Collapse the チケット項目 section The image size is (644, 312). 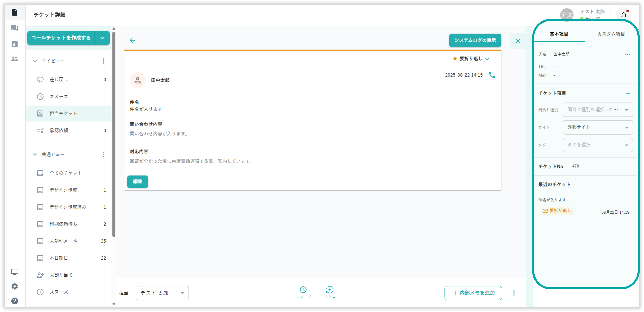(628, 93)
